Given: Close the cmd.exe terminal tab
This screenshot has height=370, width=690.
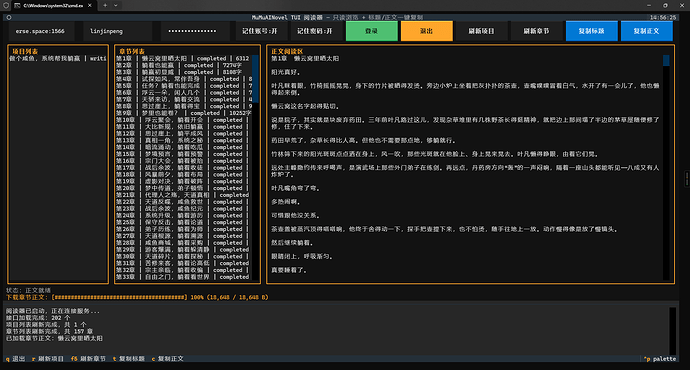Looking at the screenshot, I should click(x=90, y=5).
